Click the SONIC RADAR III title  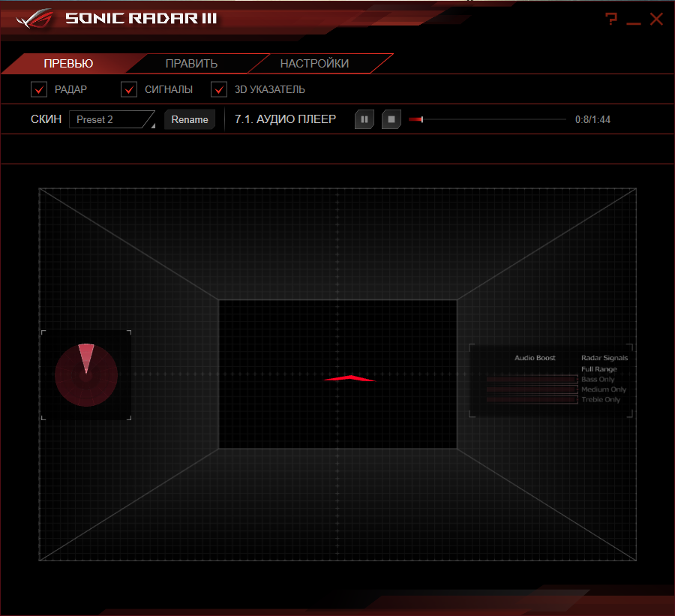[141, 19]
